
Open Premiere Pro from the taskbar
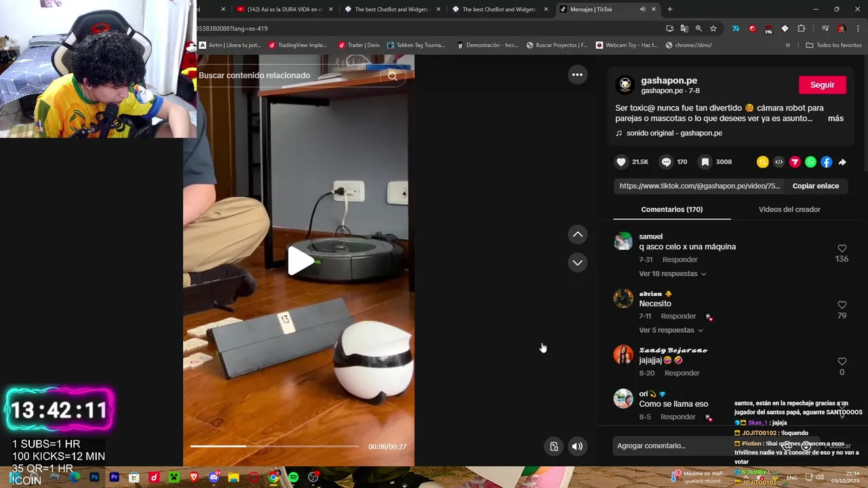click(x=115, y=478)
